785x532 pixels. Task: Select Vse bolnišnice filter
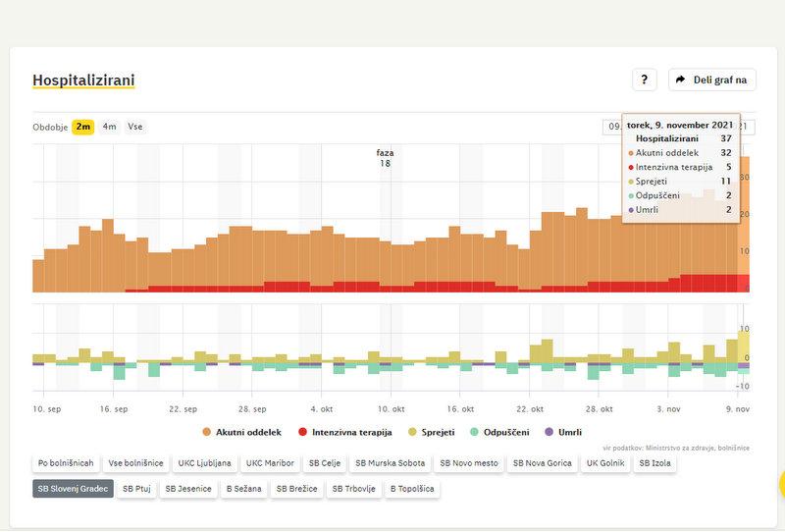[x=135, y=462]
